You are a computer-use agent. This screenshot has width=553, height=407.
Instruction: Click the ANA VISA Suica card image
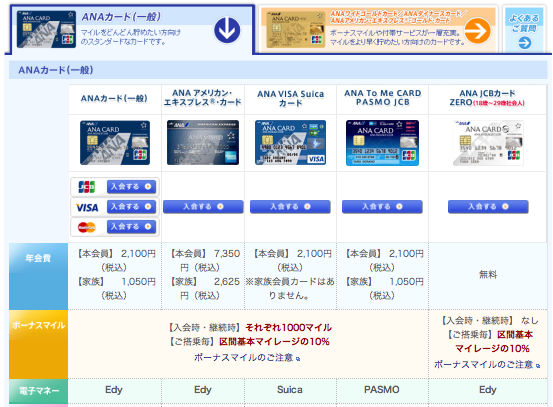click(290, 142)
